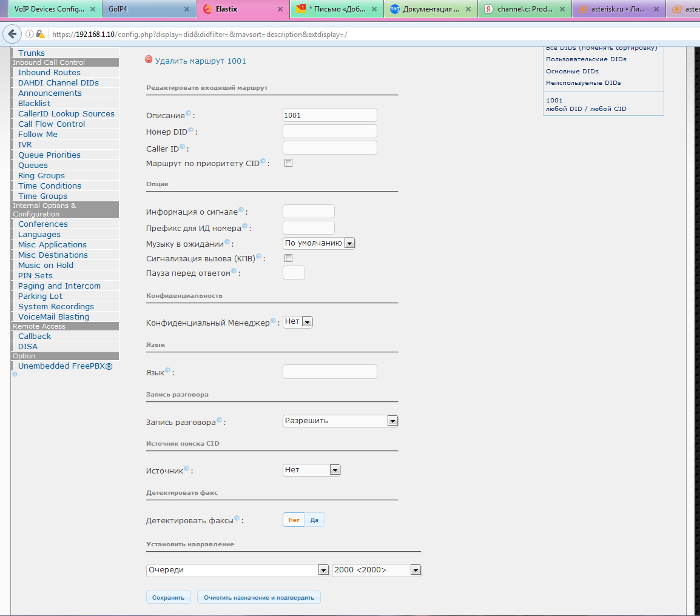
Task: Click the browser back arrow button
Action: [x=12, y=34]
